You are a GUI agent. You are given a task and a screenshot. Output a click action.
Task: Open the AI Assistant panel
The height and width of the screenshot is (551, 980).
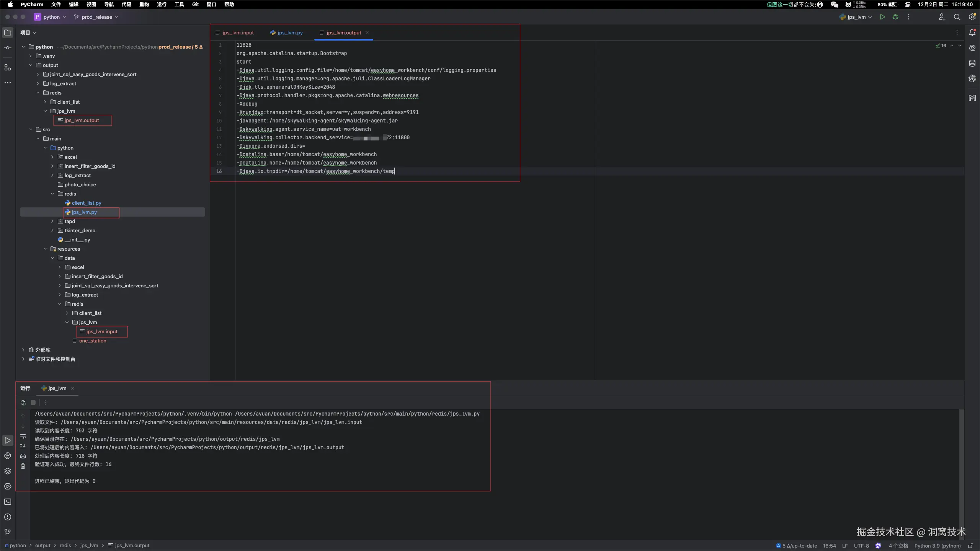[972, 48]
